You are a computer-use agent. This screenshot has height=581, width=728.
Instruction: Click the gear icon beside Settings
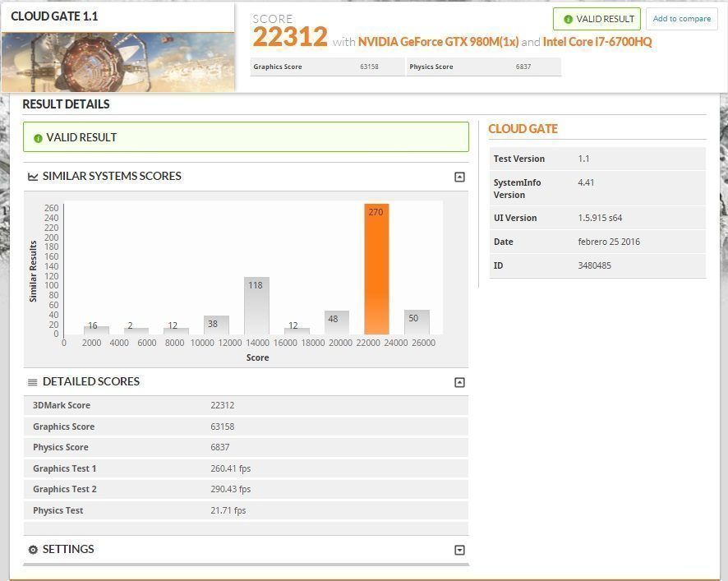click(33, 550)
